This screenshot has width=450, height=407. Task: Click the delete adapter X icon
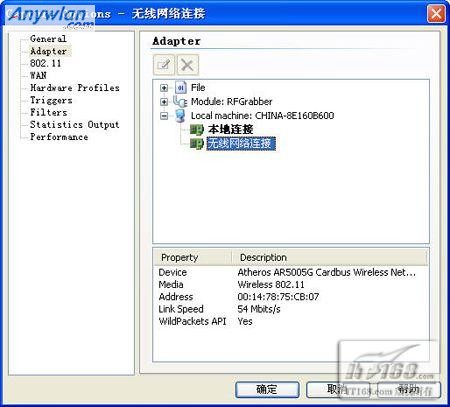tap(188, 65)
